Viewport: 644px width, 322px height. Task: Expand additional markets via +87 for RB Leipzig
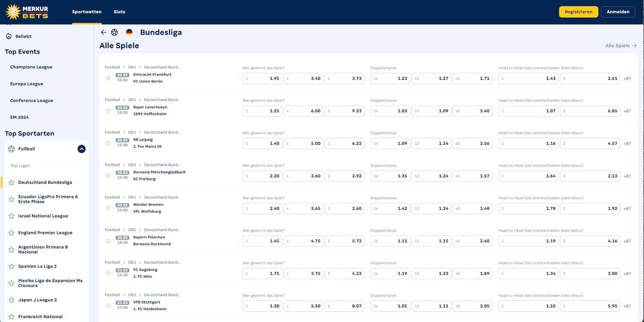[627, 143]
